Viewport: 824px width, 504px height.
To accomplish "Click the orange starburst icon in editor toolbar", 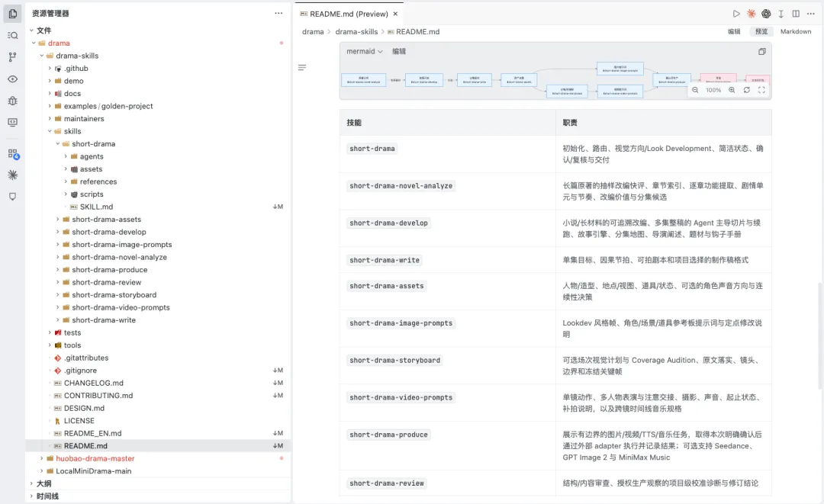I will coord(752,14).
